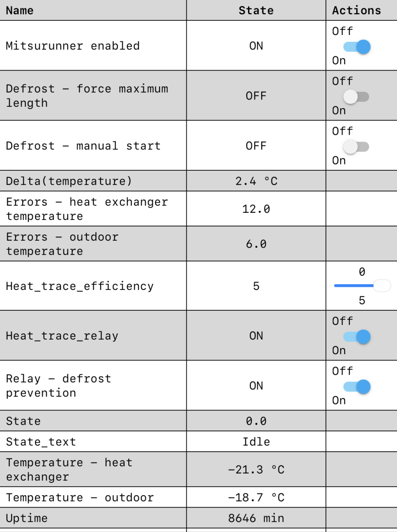This screenshot has height=532, width=397.
Task: Click the -18.7 °C outdoor temperature value
Action: (x=256, y=497)
